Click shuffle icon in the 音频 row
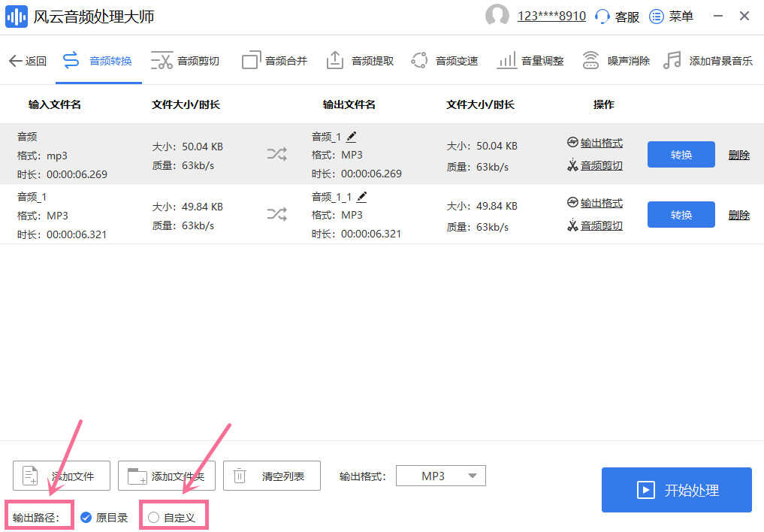The width and height of the screenshot is (764, 532). pos(276,155)
